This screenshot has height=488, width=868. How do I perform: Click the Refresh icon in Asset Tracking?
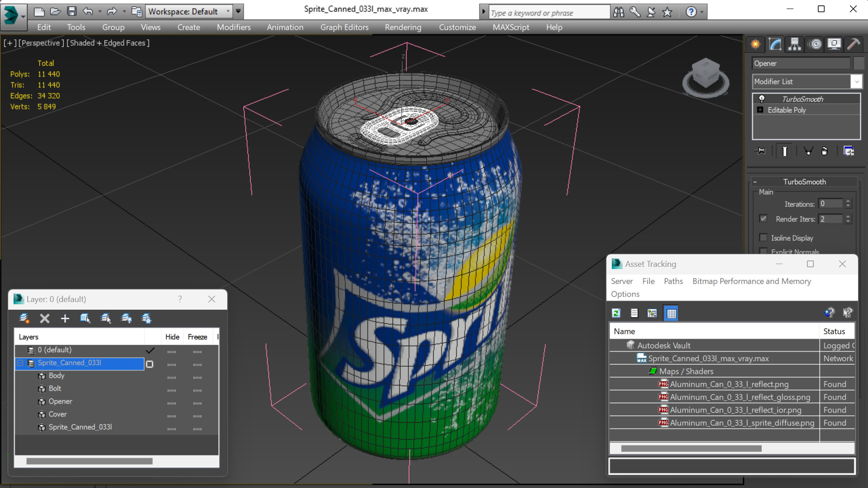(x=616, y=313)
